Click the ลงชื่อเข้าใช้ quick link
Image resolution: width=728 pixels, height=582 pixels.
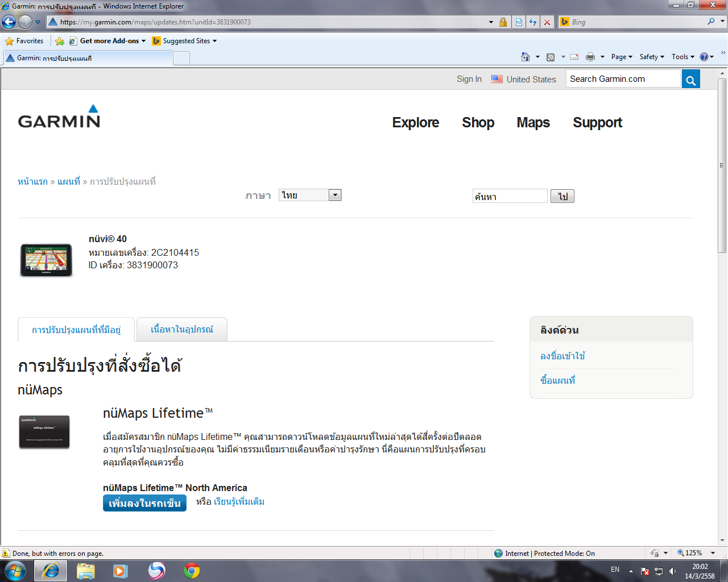[x=563, y=356]
